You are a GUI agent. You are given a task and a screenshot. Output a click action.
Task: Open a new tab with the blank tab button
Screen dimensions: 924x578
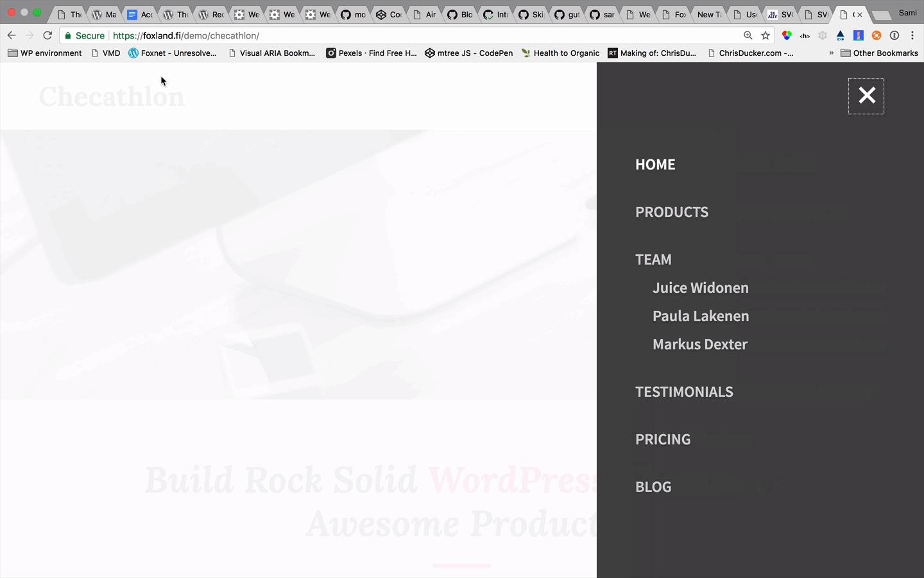882,15
